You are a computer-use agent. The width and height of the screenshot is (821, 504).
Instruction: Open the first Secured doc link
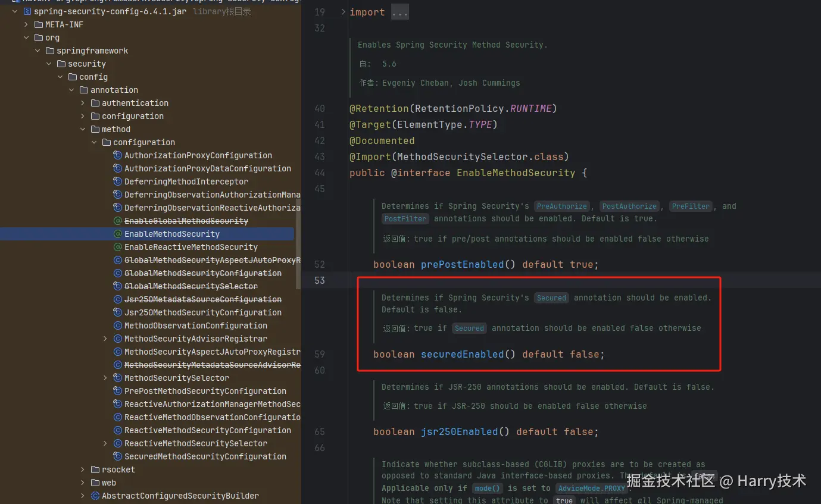(x=551, y=298)
